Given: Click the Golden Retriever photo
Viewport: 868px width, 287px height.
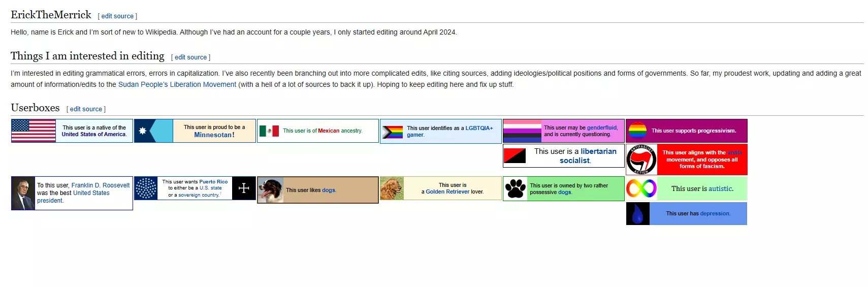Looking at the screenshot, I should pyautogui.click(x=392, y=188).
